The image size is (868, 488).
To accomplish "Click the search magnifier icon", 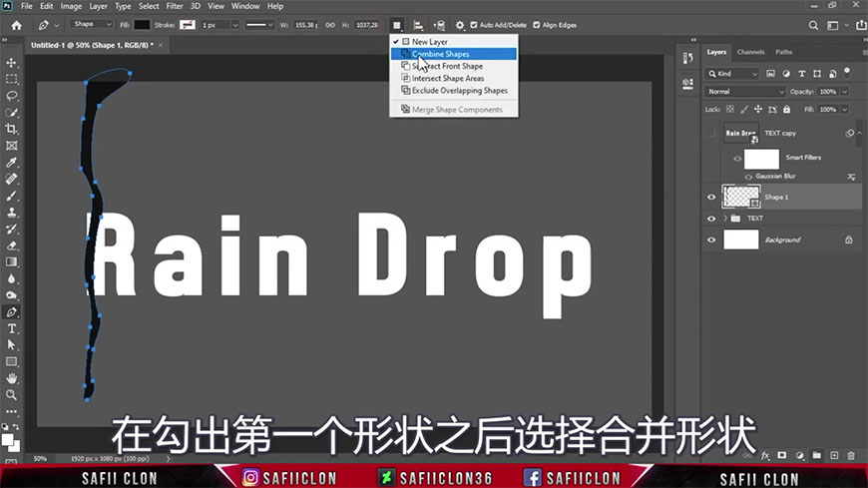I will coord(813,25).
